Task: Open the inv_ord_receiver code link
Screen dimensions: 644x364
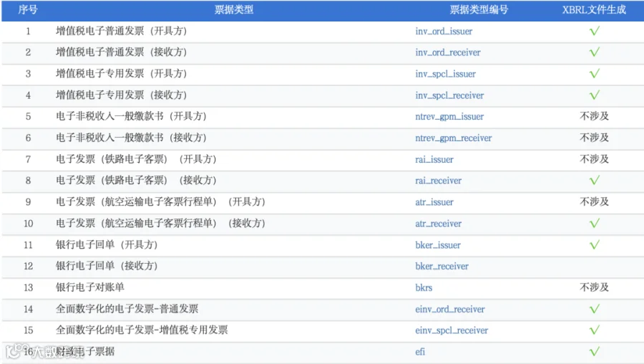Action: (448, 52)
